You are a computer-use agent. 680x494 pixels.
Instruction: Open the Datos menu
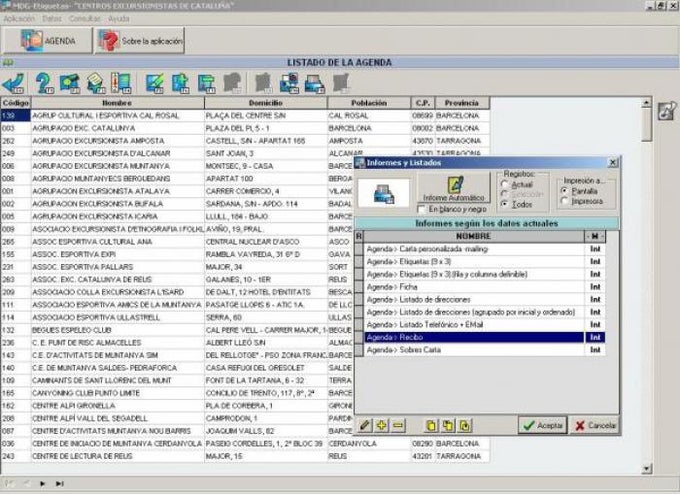pyautogui.click(x=52, y=19)
